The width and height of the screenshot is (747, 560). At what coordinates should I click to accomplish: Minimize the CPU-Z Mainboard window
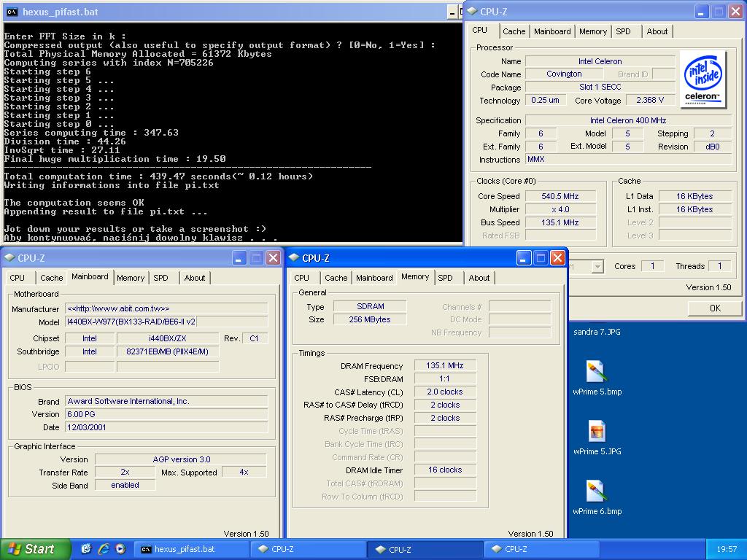pyautogui.click(x=239, y=258)
